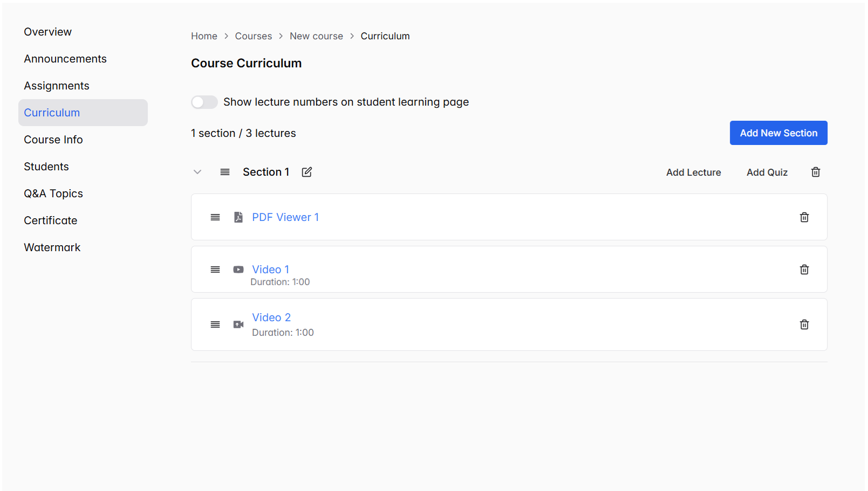Click the Add New Section button
The image size is (868, 491).
[778, 133]
